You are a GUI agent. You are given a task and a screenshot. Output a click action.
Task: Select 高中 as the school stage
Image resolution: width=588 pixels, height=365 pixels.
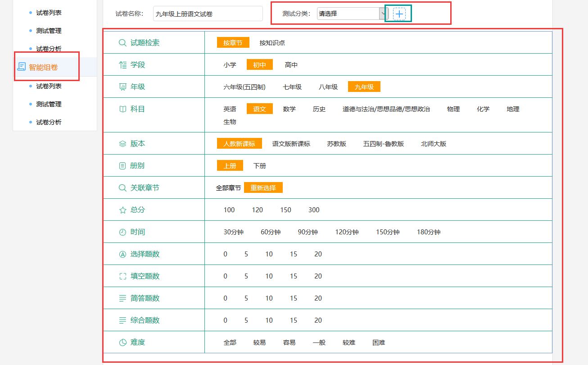tap(291, 65)
